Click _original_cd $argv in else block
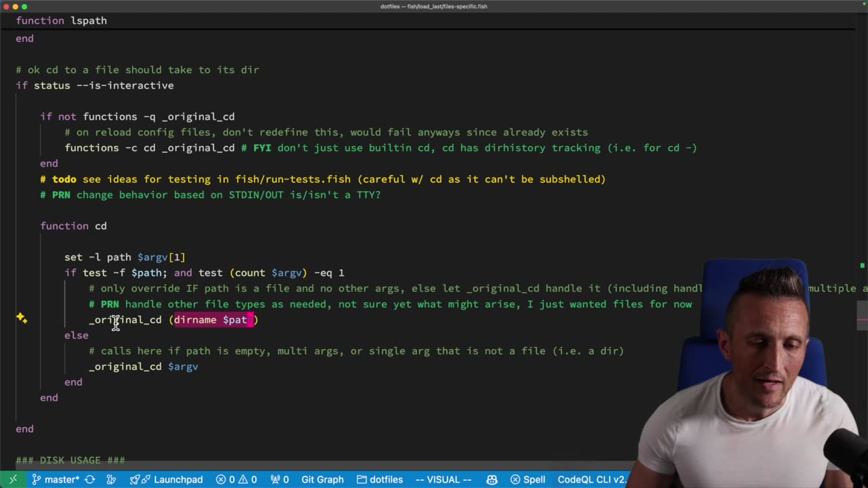 click(143, 367)
